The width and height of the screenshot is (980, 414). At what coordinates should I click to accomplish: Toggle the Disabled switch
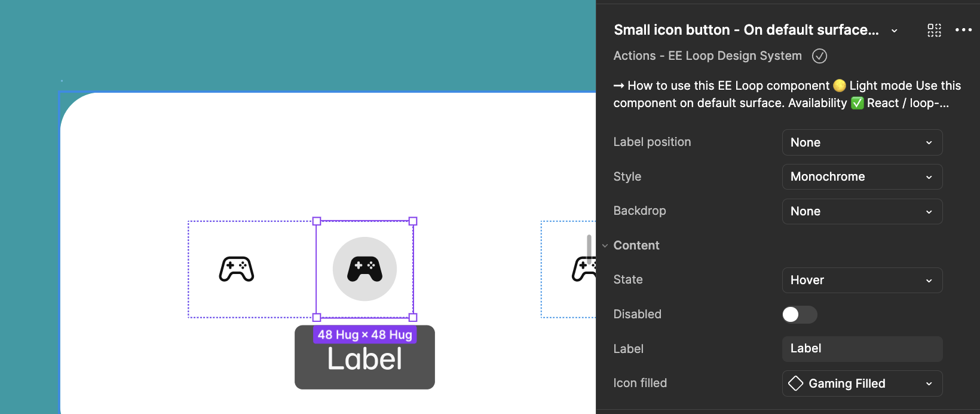pyautogui.click(x=800, y=315)
